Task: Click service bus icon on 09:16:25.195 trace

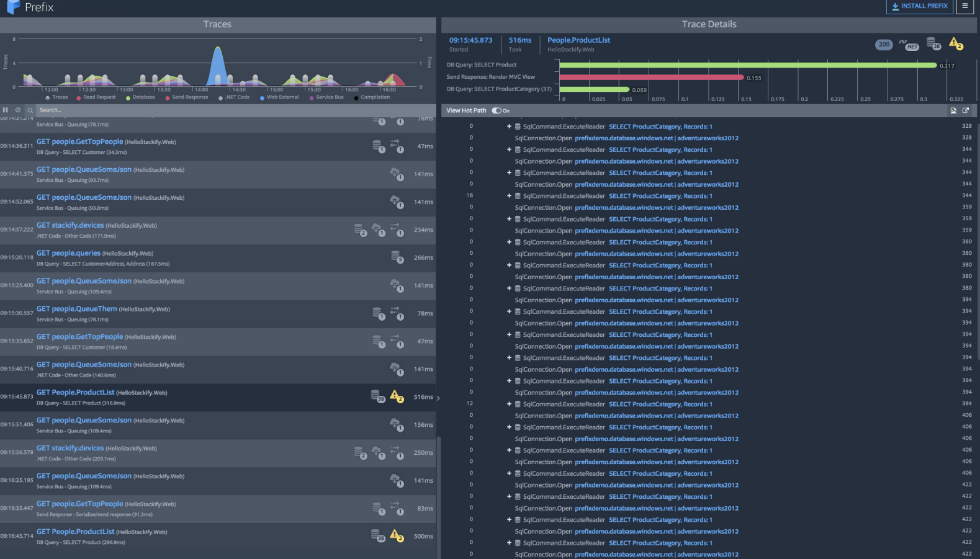Action: (397, 480)
